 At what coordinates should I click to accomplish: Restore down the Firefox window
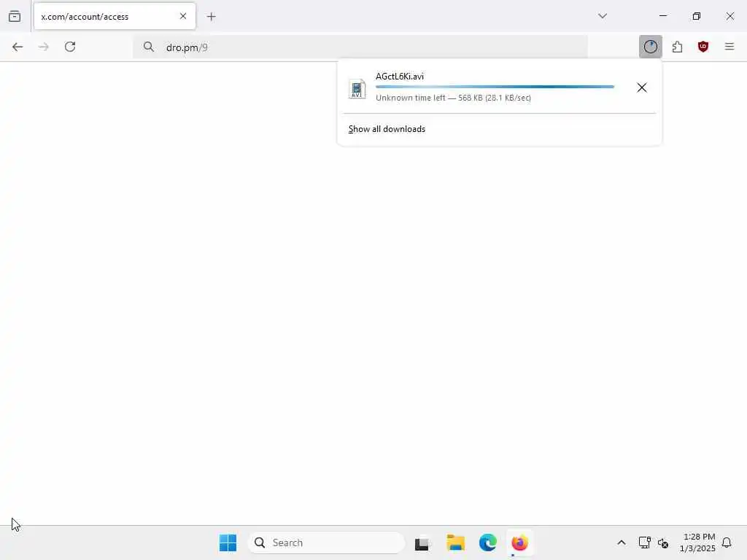click(x=697, y=16)
